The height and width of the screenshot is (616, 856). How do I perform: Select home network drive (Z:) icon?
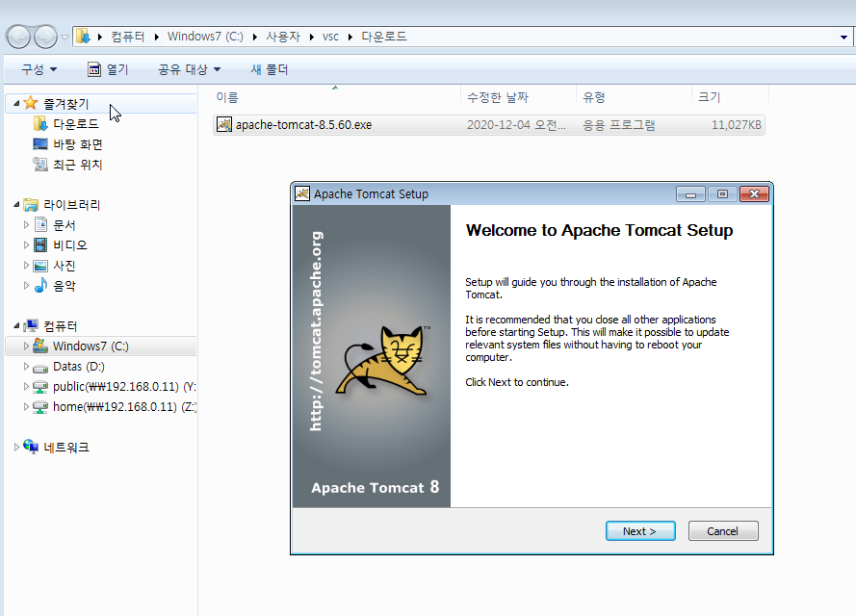tap(40, 407)
